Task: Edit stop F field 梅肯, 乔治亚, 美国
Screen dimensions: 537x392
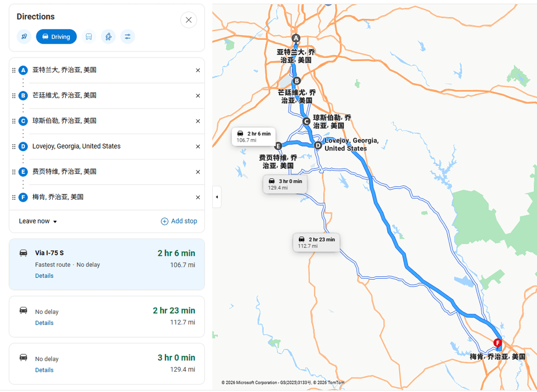Action: [x=111, y=197]
